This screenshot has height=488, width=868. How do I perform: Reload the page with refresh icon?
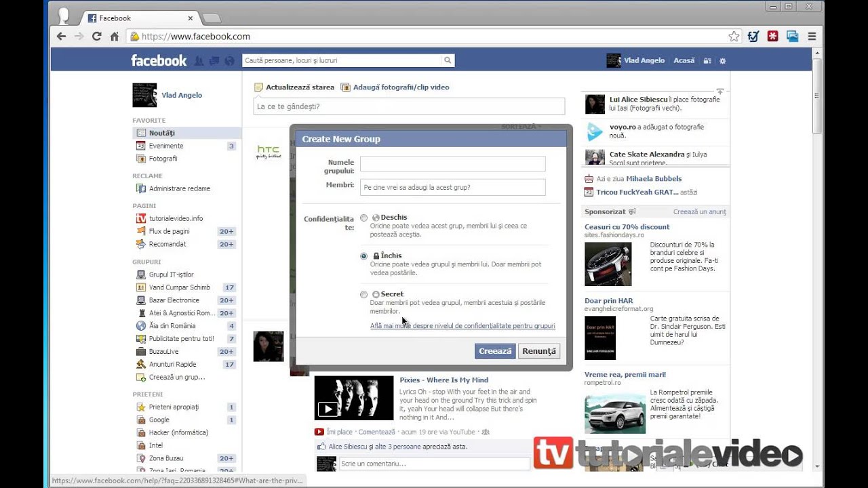point(97,37)
